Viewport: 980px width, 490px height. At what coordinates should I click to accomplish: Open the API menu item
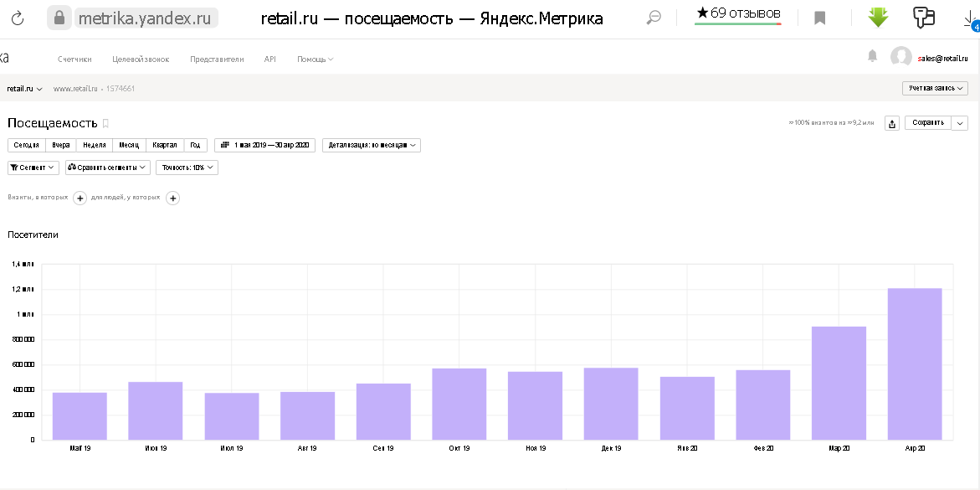(270, 59)
